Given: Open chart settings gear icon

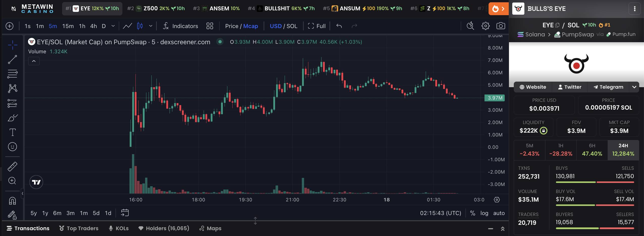Looking at the screenshot, I should [486, 26].
